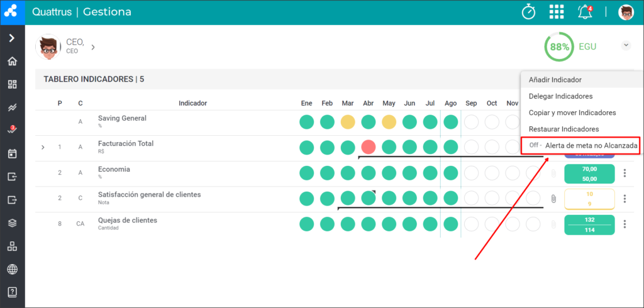Expand the Facturación Total row

coord(43,147)
